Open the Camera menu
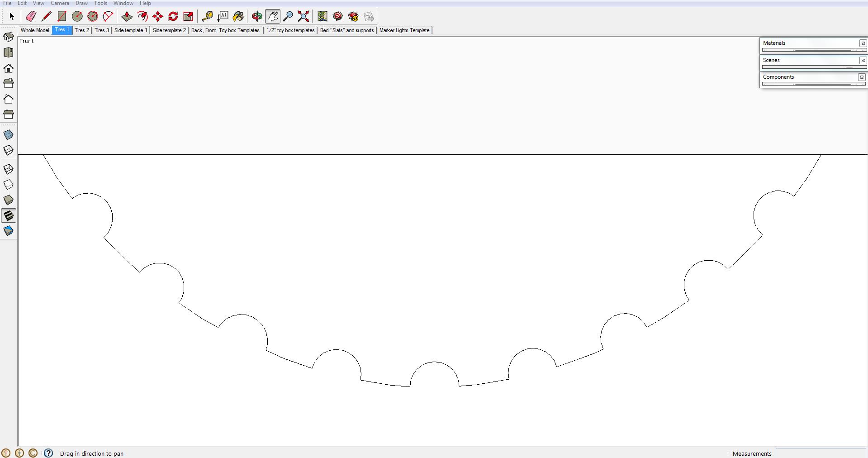 point(60,3)
